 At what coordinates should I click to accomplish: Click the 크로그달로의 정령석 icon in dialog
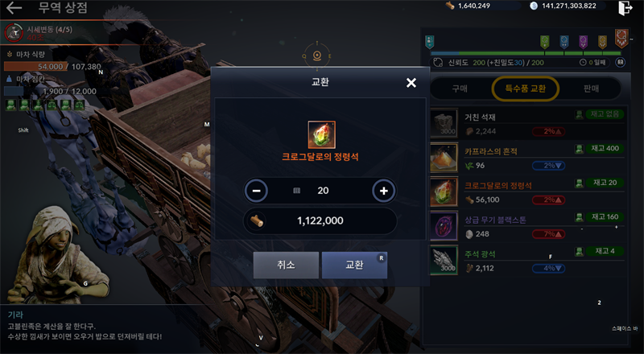321,134
